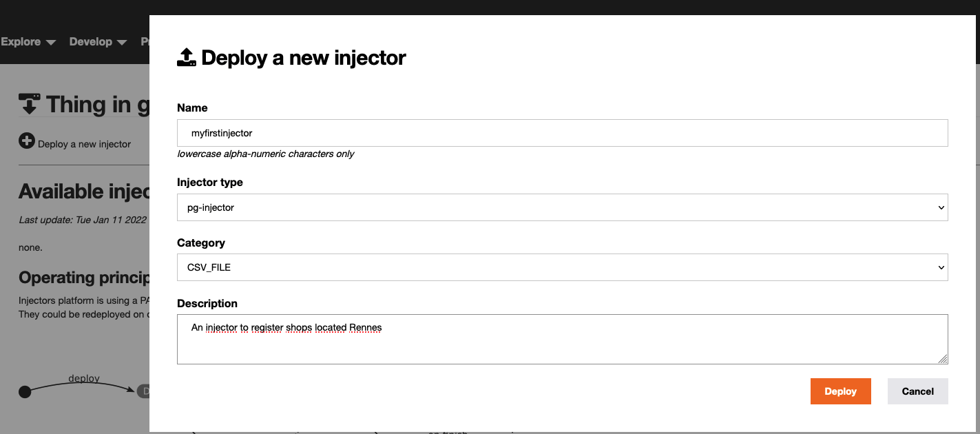Open the CSV_FILE category dropdown
This screenshot has height=434, width=980.
(x=562, y=268)
